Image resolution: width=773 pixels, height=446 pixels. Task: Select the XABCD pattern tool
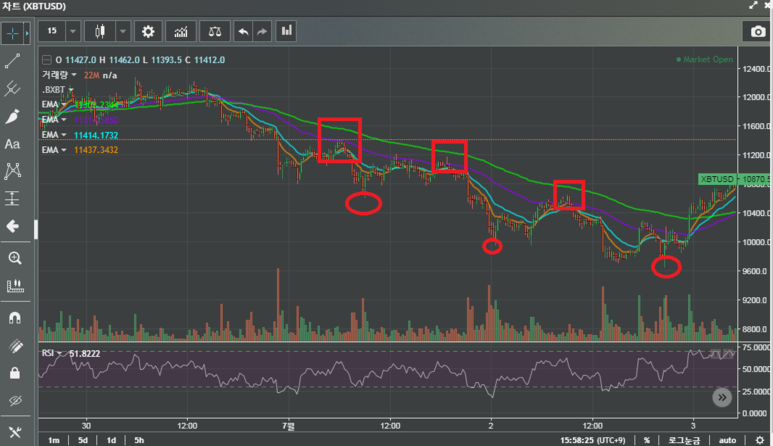tap(12, 171)
